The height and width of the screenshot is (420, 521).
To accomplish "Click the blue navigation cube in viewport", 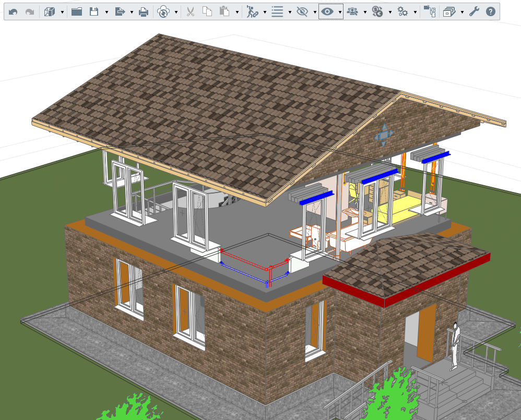I will pos(384,135).
